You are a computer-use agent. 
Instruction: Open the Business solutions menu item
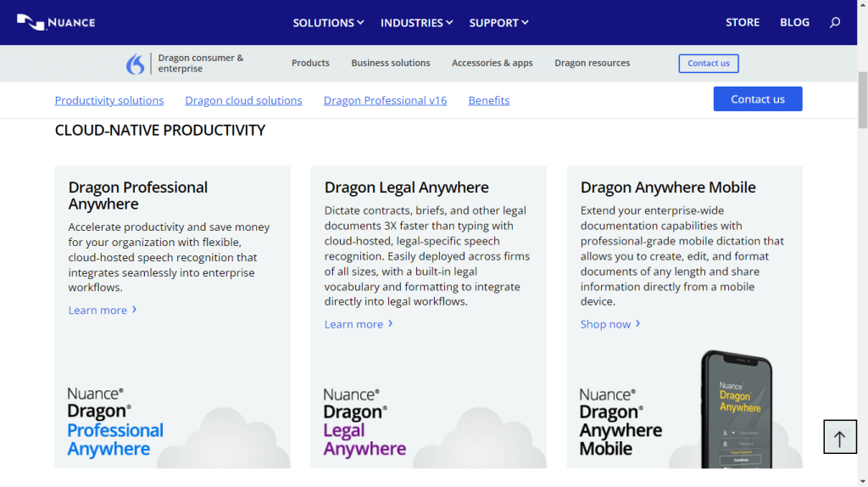(390, 63)
